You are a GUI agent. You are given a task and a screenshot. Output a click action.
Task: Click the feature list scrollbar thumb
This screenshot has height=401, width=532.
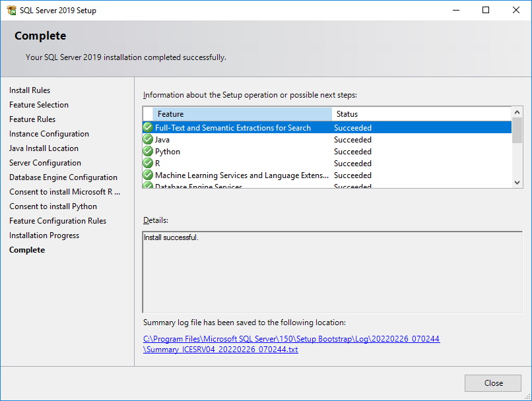[x=517, y=130]
